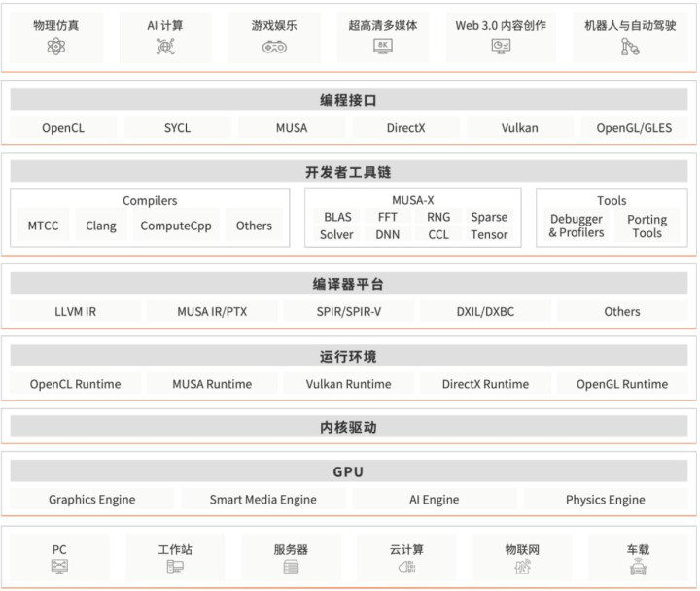The width and height of the screenshot is (700, 591).
Task: Click the Web 3.0 内容创作 icon
Action: pyautogui.click(x=501, y=47)
